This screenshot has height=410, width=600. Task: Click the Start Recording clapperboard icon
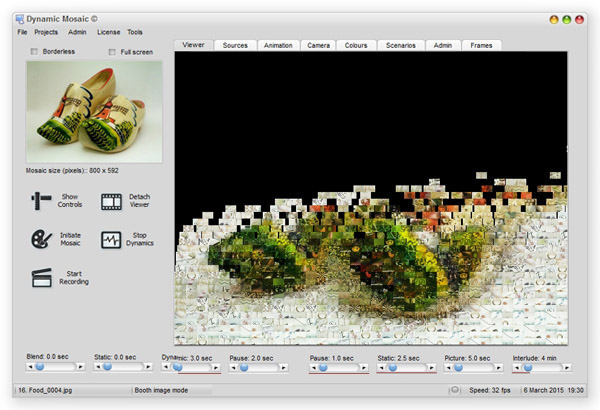click(x=40, y=277)
